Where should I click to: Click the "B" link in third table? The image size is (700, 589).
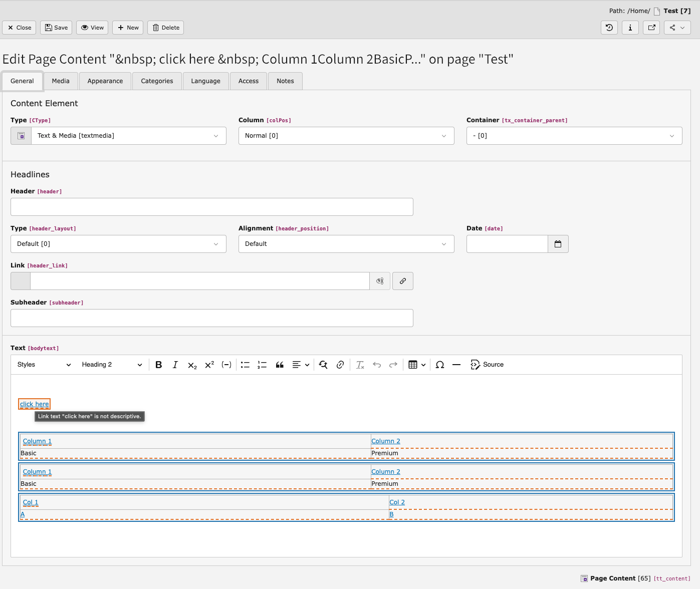point(391,514)
